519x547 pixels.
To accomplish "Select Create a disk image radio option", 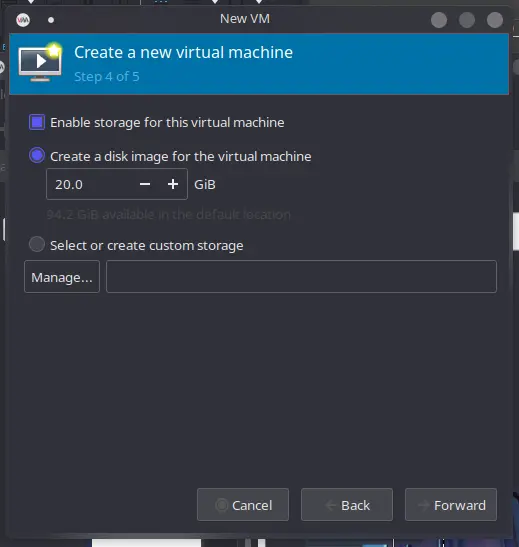I will (37, 156).
